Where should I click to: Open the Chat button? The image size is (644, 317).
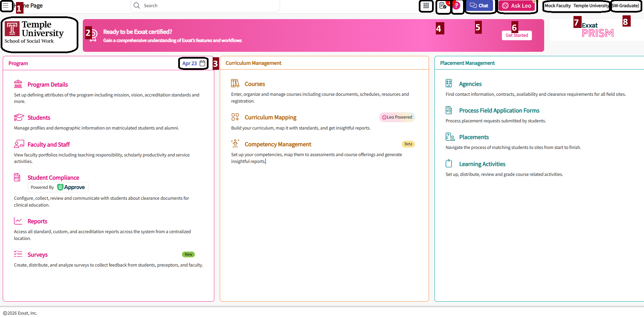tap(479, 5)
